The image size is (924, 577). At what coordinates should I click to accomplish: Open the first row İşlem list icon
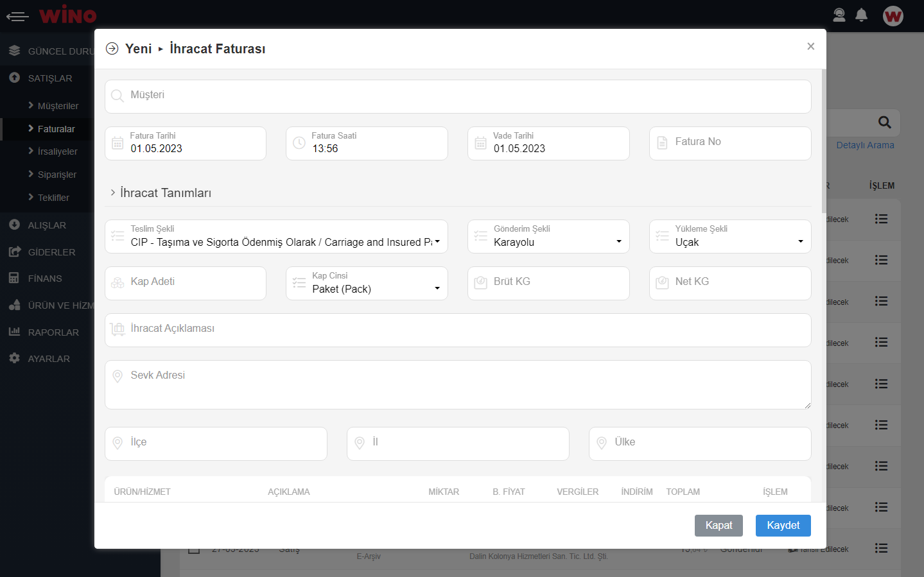[881, 219]
